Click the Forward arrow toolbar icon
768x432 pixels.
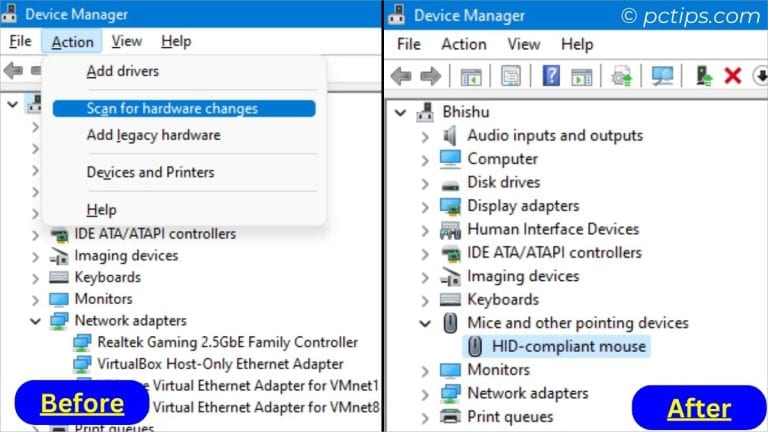431,76
